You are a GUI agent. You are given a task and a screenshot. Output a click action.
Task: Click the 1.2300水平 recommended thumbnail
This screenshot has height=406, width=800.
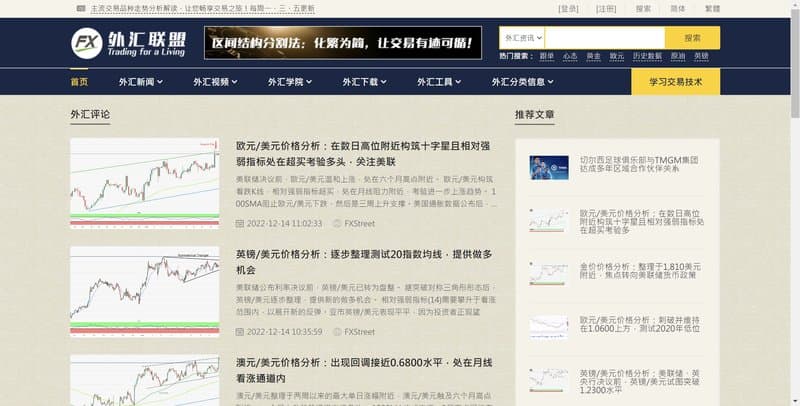(549, 381)
